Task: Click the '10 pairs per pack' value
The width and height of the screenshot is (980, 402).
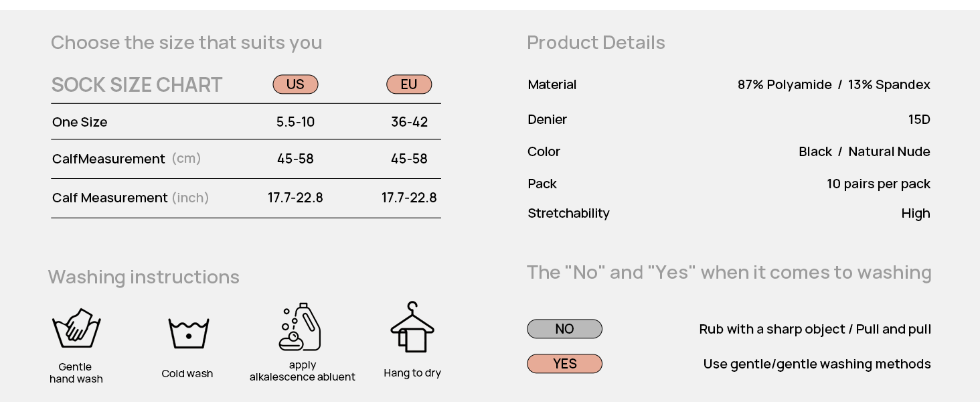Action: pos(878,184)
